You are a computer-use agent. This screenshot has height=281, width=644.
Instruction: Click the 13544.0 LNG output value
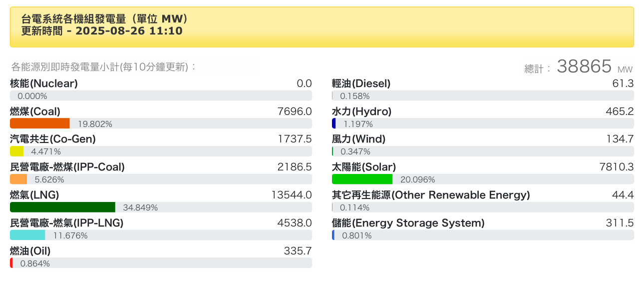click(x=292, y=194)
